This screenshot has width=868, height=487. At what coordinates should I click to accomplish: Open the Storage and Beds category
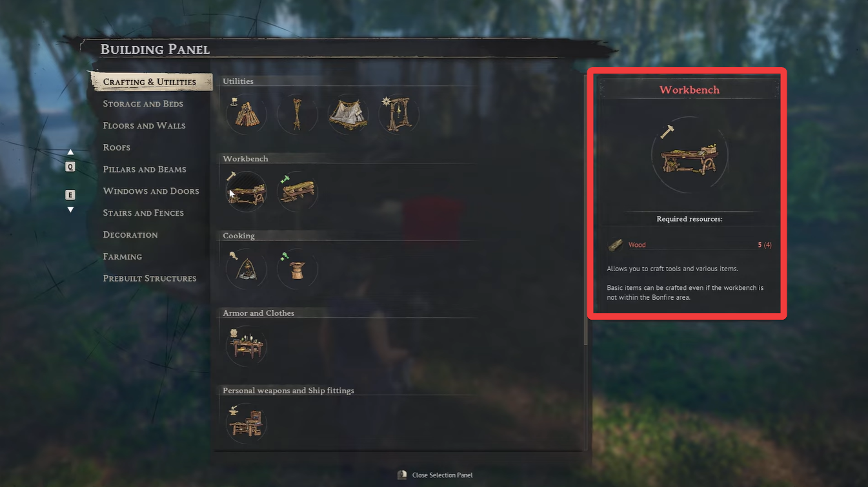pos(143,104)
